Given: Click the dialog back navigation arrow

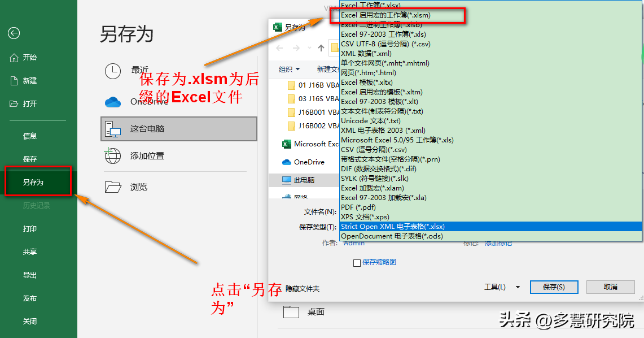Looking at the screenshot, I should pos(280,48).
